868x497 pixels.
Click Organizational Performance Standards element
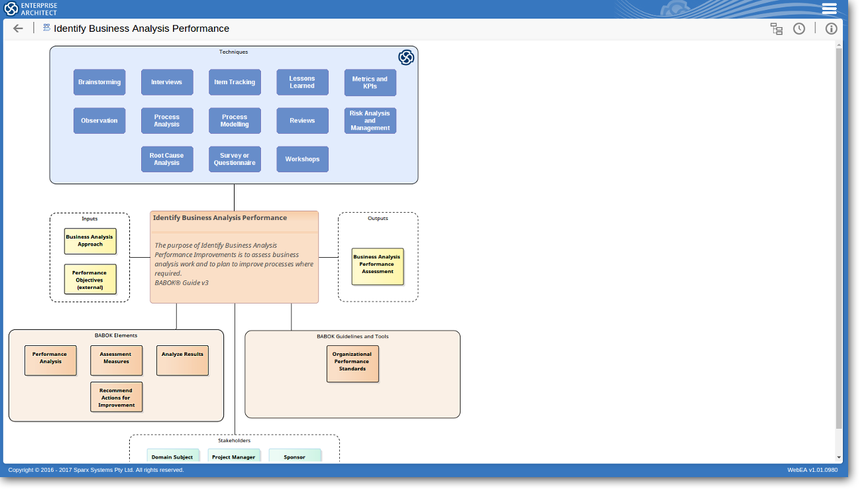[x=353, y=363]
